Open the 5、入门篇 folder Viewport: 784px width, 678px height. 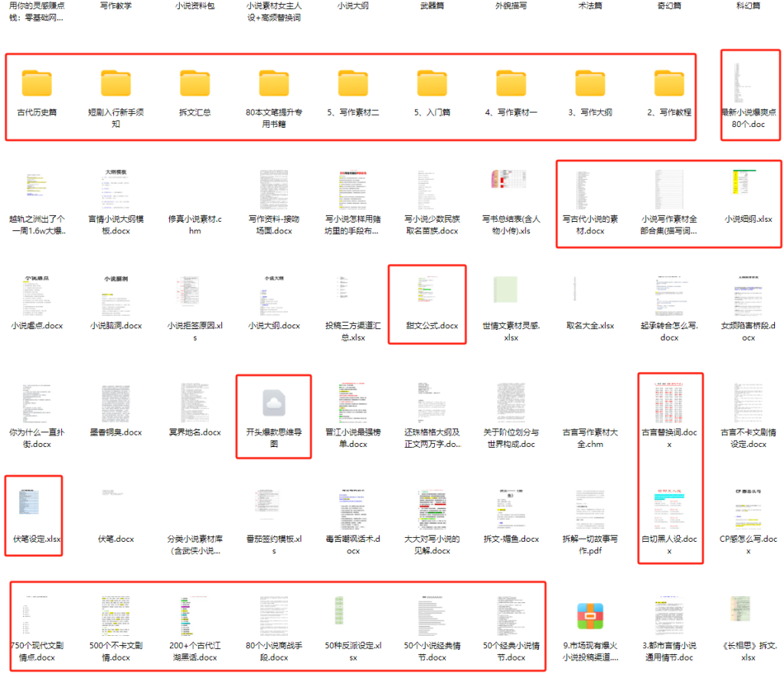click(x=433, y=83)
